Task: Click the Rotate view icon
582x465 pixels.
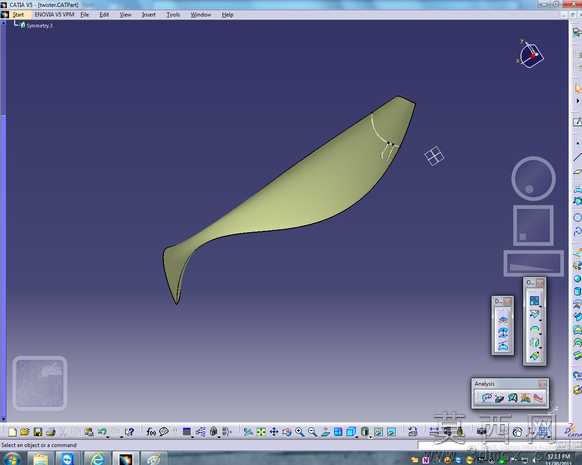Action: click(287, 432)
